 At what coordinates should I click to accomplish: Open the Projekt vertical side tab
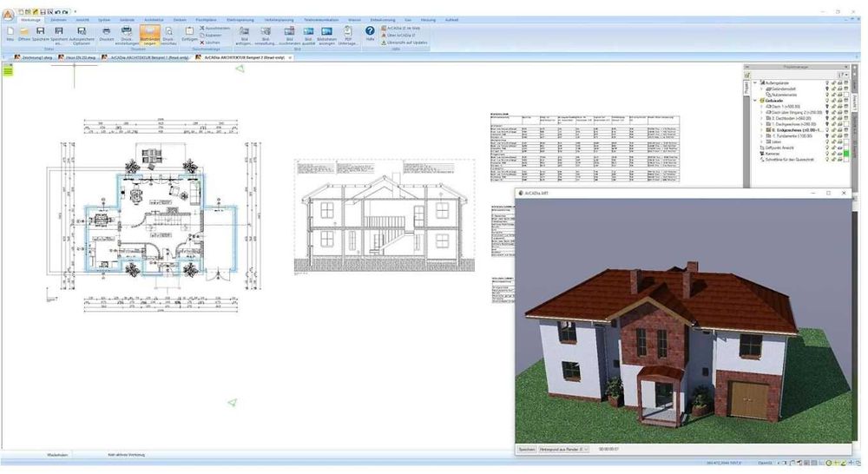[x=746, y=88]
